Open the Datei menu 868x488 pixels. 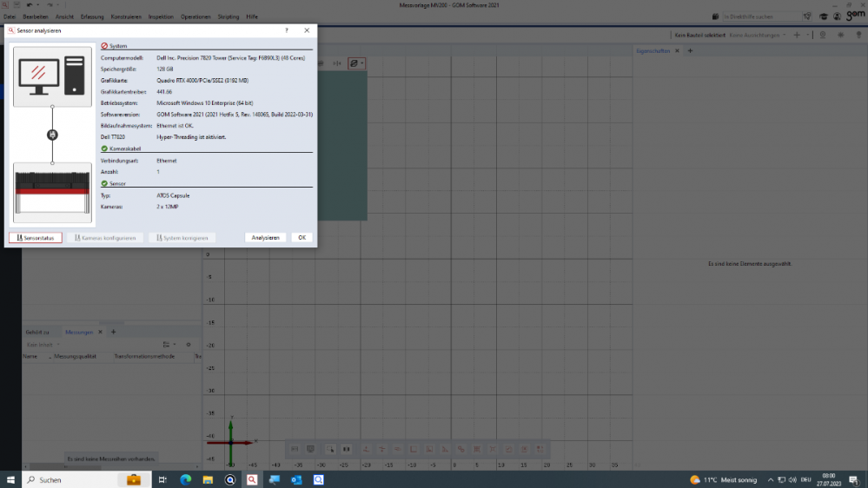pos(10,16)
